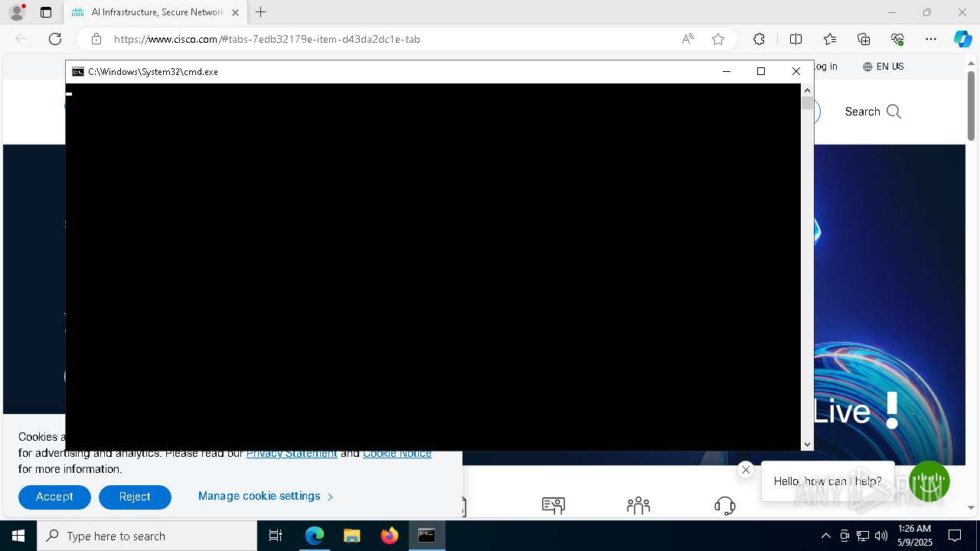Accept cookies on Cisco page
Image resolution: width=980 pixels, height=551 pixels.
pos(54,497)
